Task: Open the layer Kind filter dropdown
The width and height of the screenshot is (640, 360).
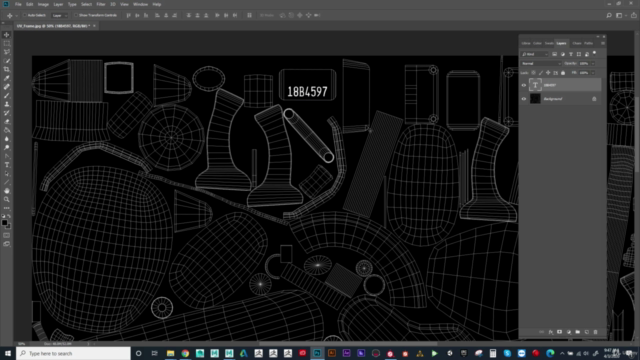Action: coord(535,54)
